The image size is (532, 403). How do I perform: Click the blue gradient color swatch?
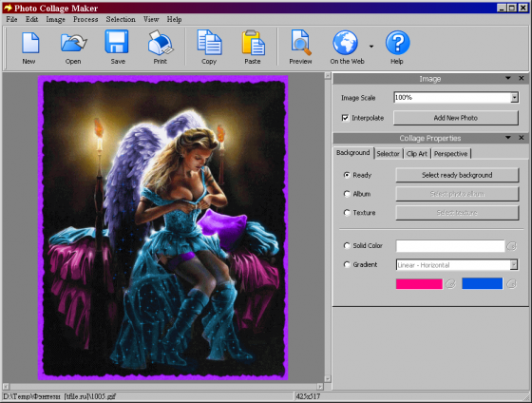[482, 283]
